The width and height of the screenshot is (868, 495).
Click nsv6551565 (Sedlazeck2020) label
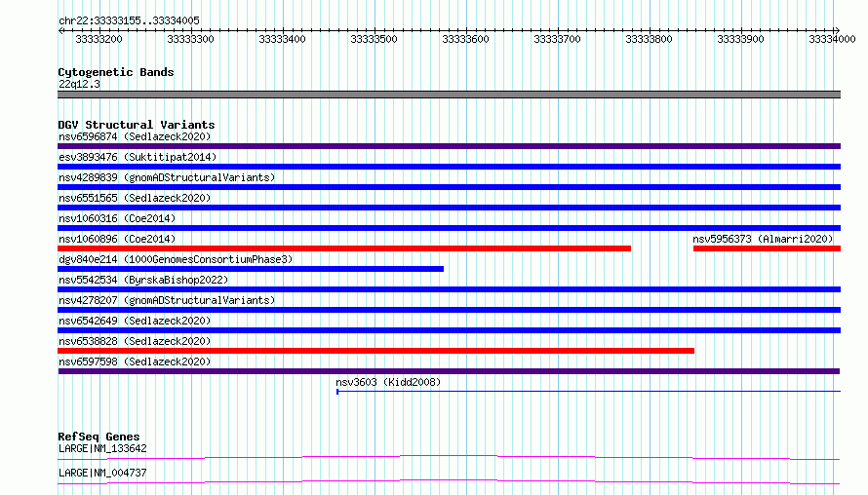(x=135, y=198)
